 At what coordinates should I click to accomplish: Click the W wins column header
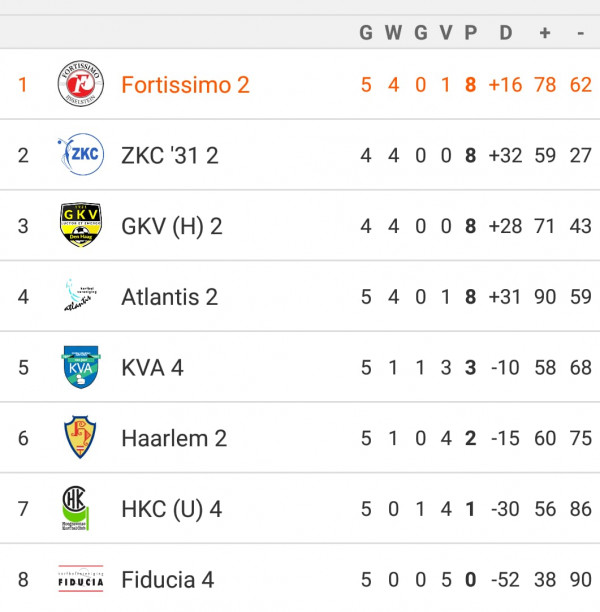pos(393,32)
